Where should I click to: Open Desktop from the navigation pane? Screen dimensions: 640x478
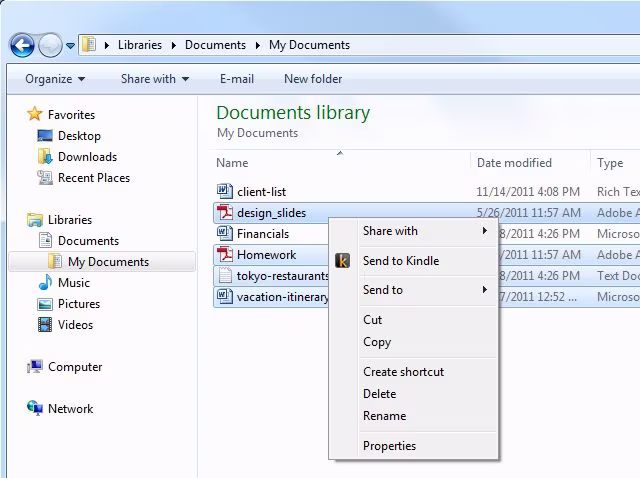pyautogui.click(x=79, y=136)
